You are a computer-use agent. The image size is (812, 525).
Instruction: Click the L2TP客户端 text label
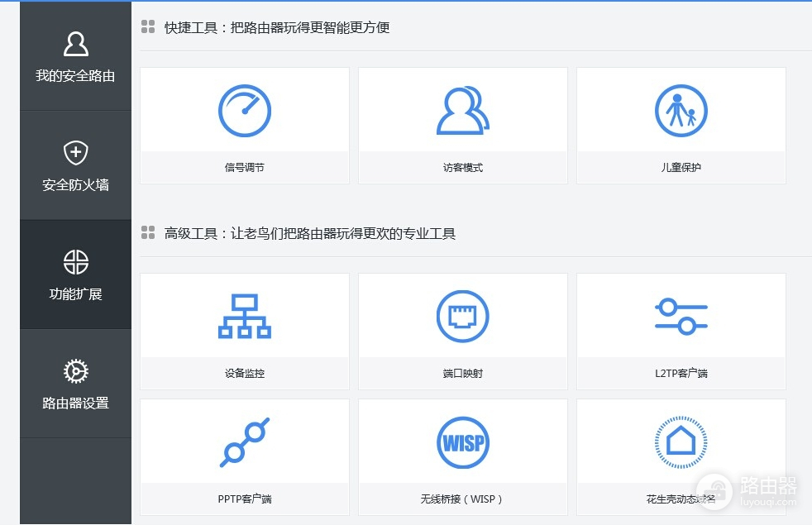coord(681,373)
